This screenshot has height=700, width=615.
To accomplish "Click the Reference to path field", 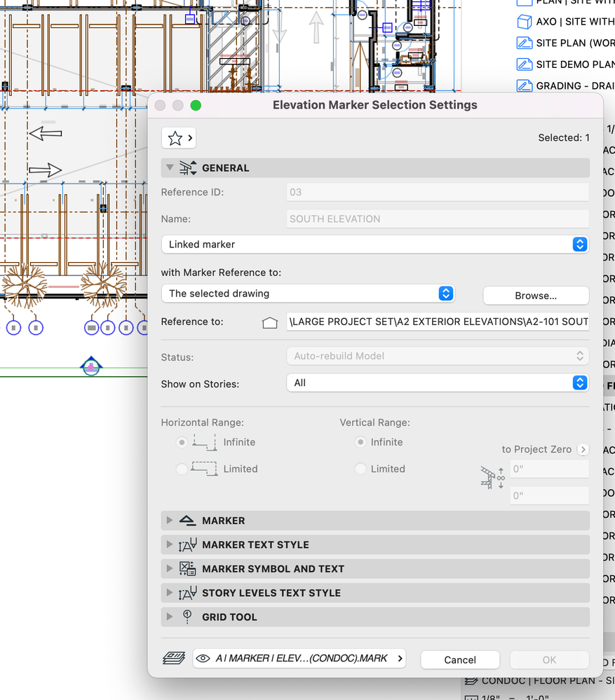I will pyautogui.click(x=438, y=322).
